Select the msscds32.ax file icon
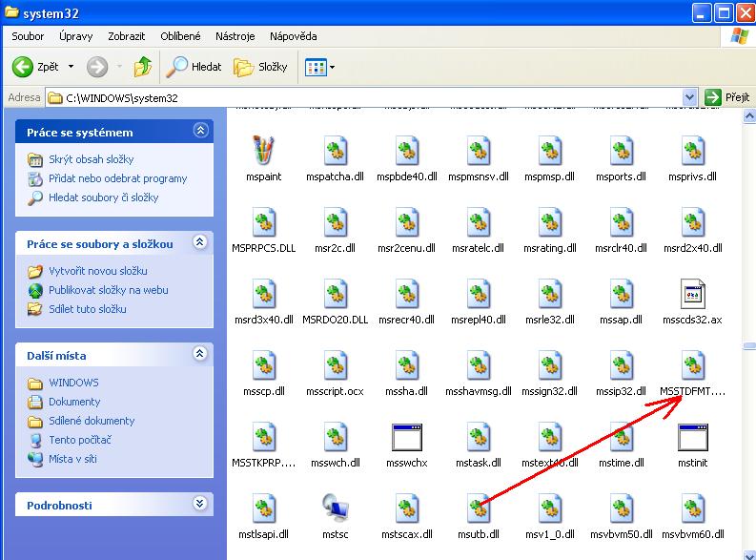Image resolution: width=756 pixels, height=560 pixels. point(693,293)
